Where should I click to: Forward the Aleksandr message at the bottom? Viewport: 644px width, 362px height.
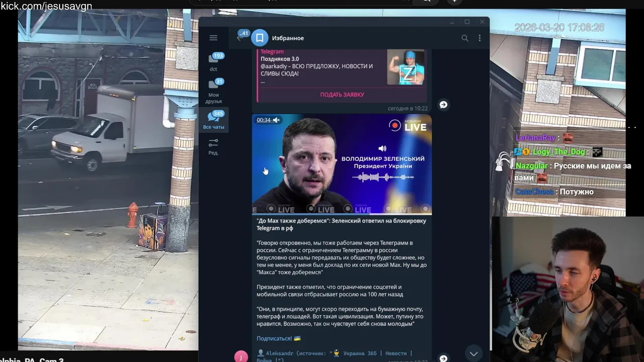tap(443, 358)
